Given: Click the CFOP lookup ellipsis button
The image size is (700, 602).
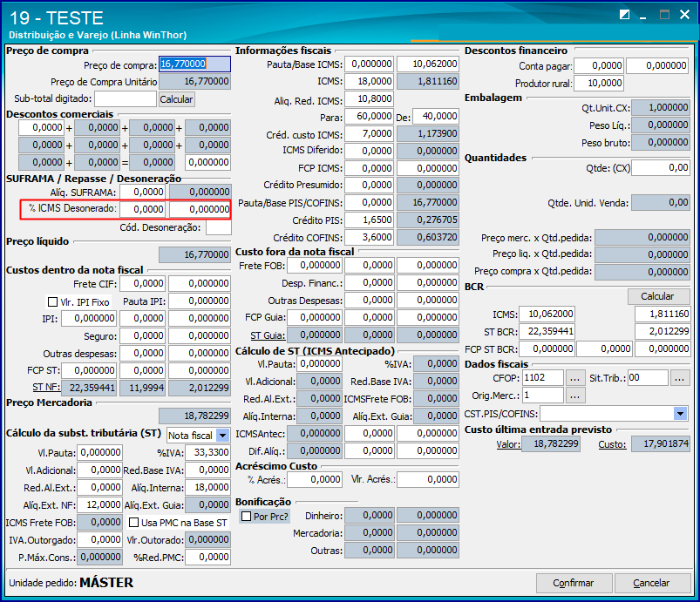Looking at the screenshot, I should pyautogui.click(x=575, y=378).
